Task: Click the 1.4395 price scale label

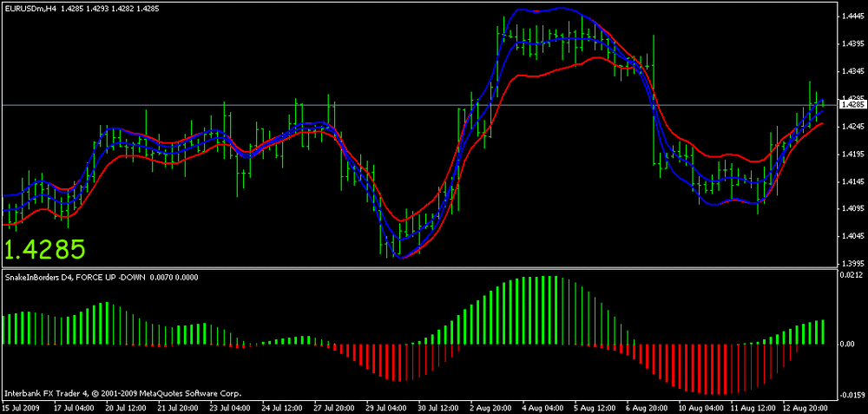Action: 852,43
